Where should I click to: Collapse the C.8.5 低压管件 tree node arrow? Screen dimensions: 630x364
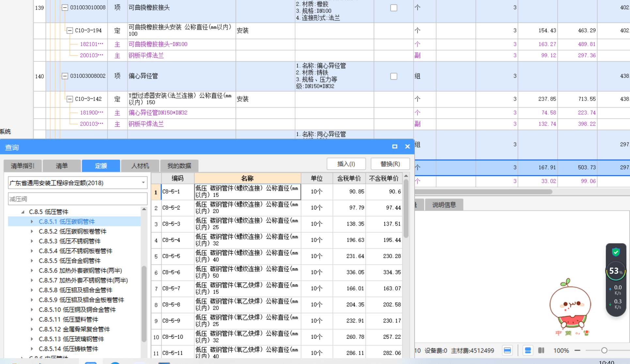(x=23, y=212)
